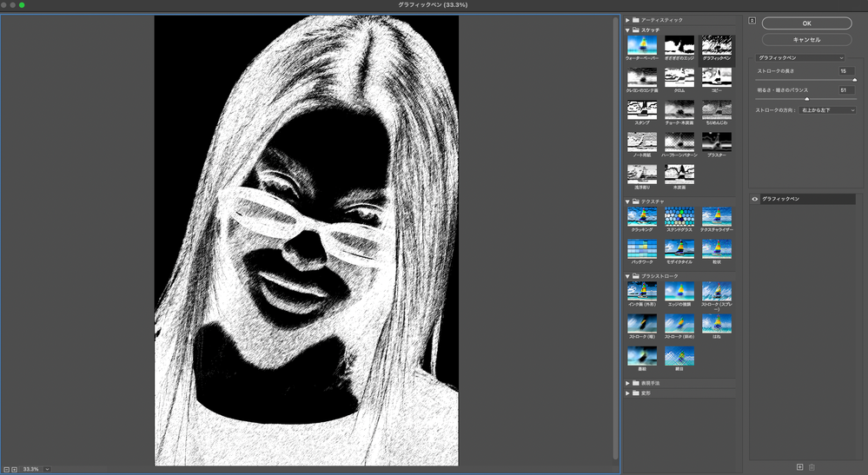Choose the テクスチャライザー texture filter

tap(716, 216)
